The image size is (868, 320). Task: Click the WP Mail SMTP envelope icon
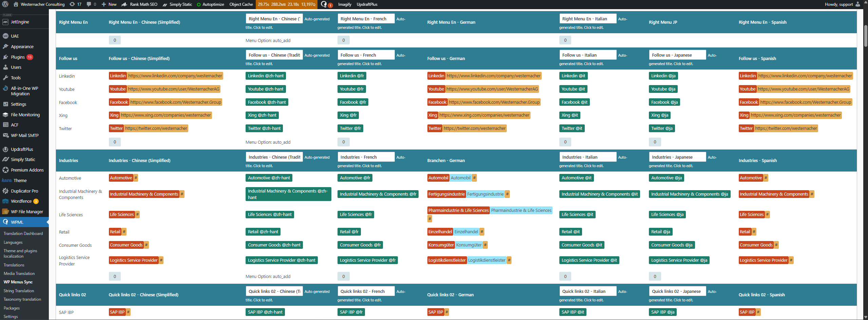pyautogui.click(x=5, y=135)
